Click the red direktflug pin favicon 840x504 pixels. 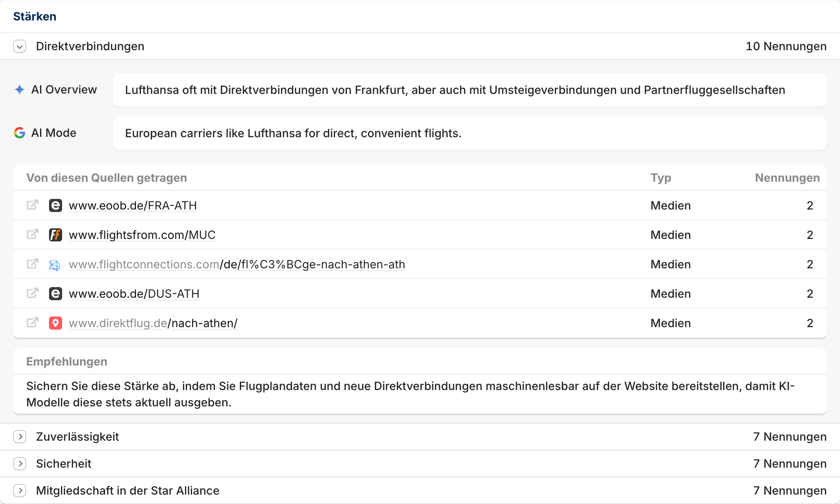click(56, 323)
